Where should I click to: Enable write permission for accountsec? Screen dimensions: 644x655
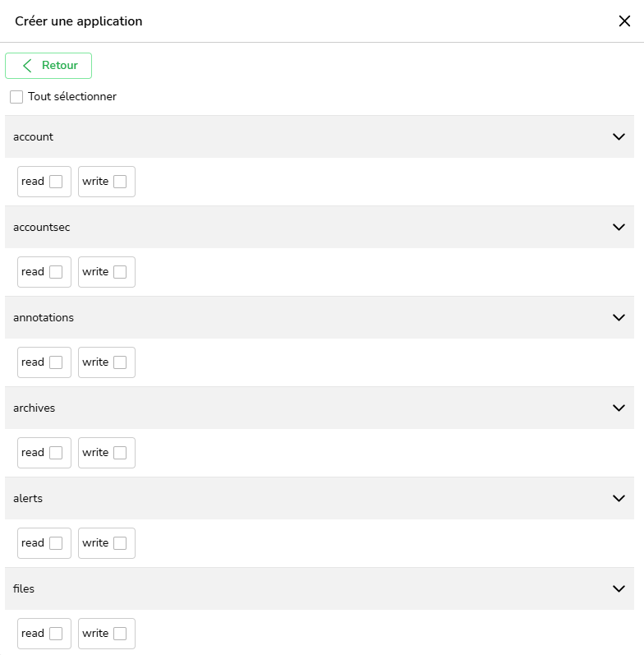(x=120, y=272)
